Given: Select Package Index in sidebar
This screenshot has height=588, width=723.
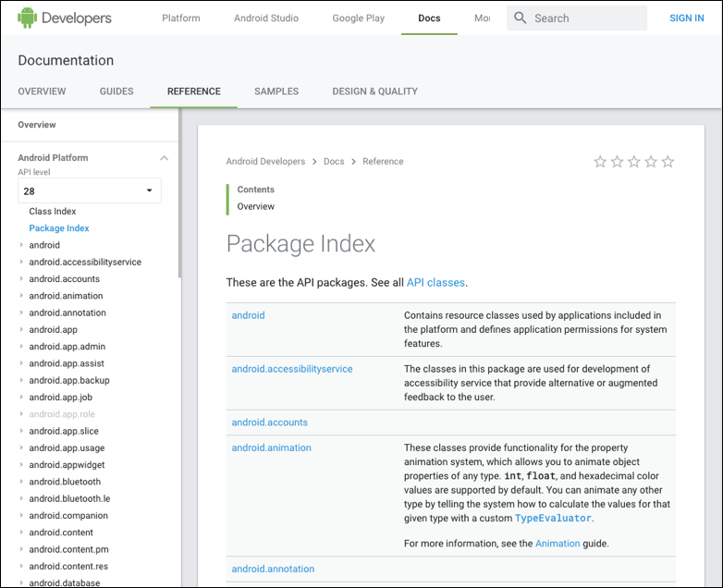Looking at the screenshot, I should 59,228.
